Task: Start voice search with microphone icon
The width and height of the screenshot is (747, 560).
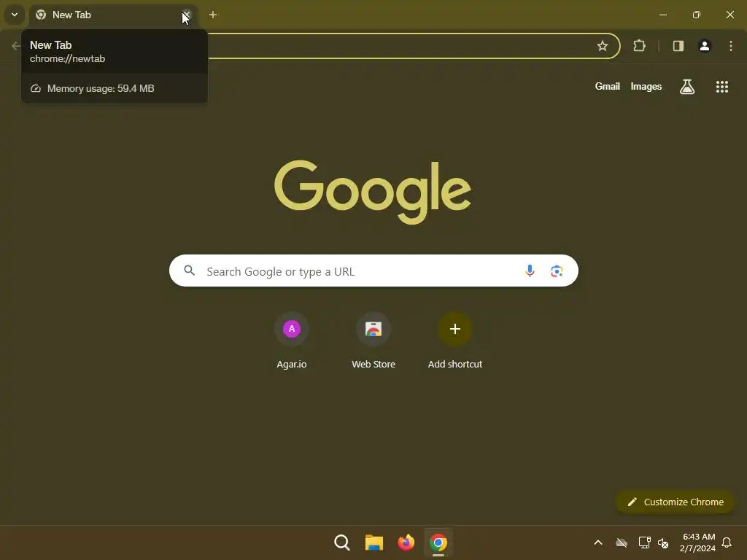Action: click(x=530, y=271)
